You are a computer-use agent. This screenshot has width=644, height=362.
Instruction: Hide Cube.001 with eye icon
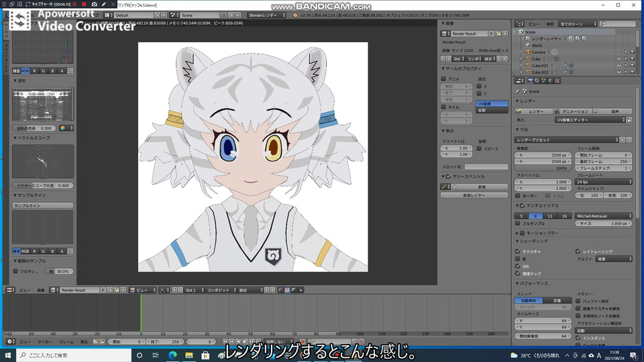tap(619, 65)
